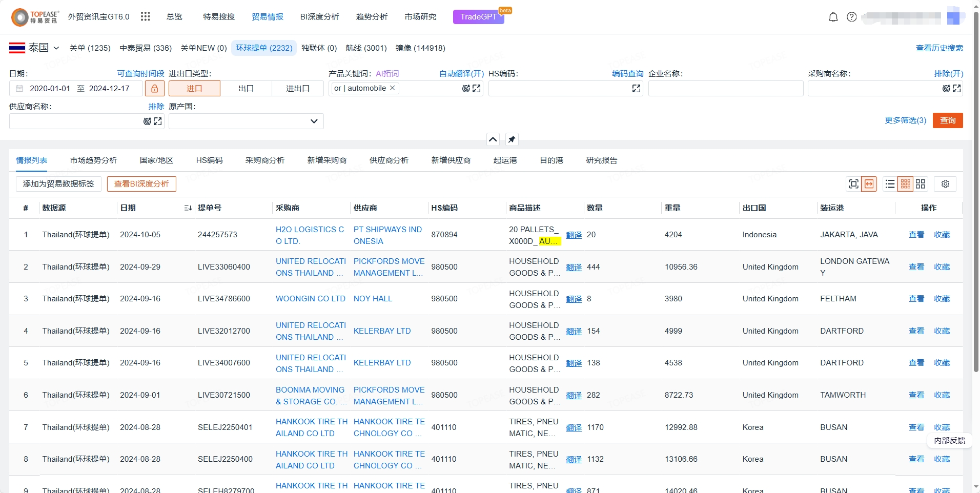980x493 pixels.
Task: Click the date lock icon button
Action: (x=154, y=89)
